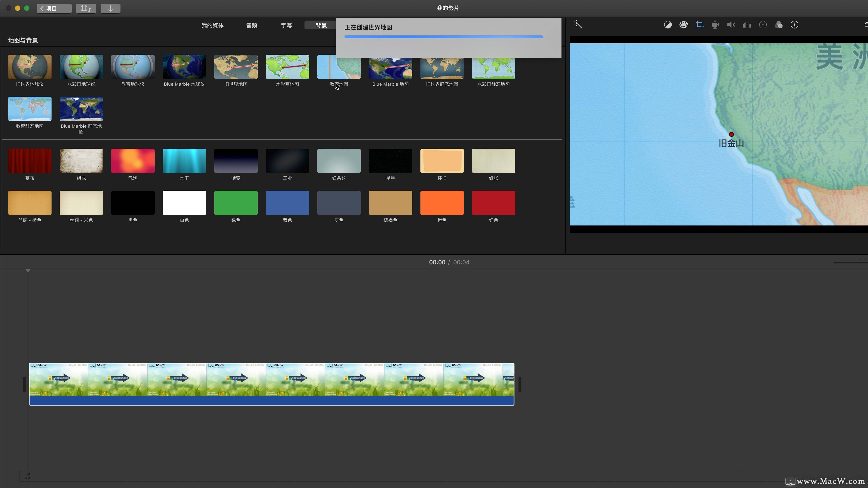
Task: Click the magic wand auto-enhance icon
Action: coord(577,24)
